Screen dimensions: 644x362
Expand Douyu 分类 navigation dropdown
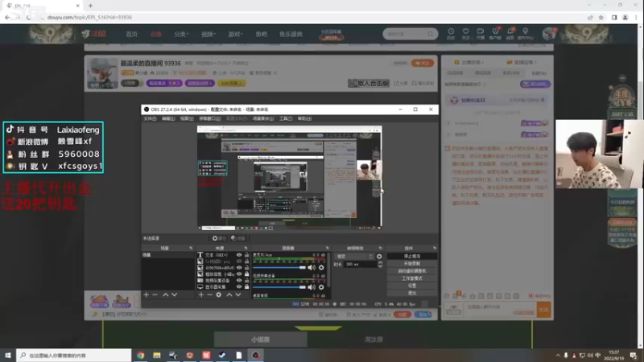tap(181, 34)
